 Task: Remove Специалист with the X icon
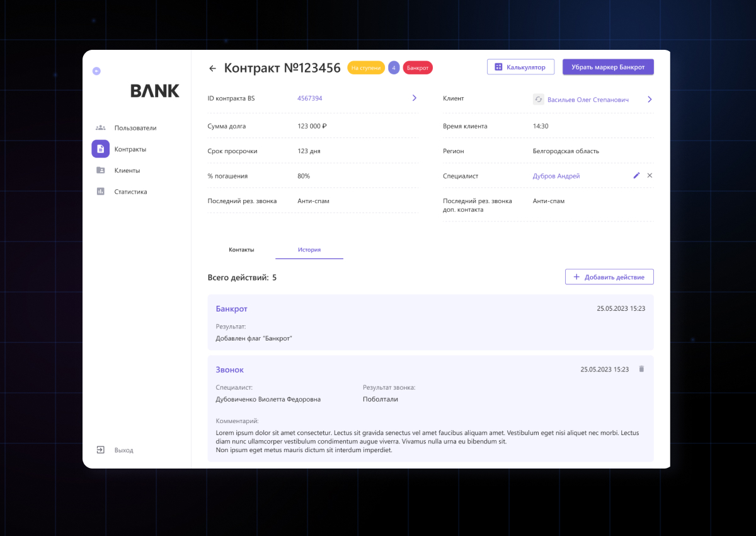650,175
